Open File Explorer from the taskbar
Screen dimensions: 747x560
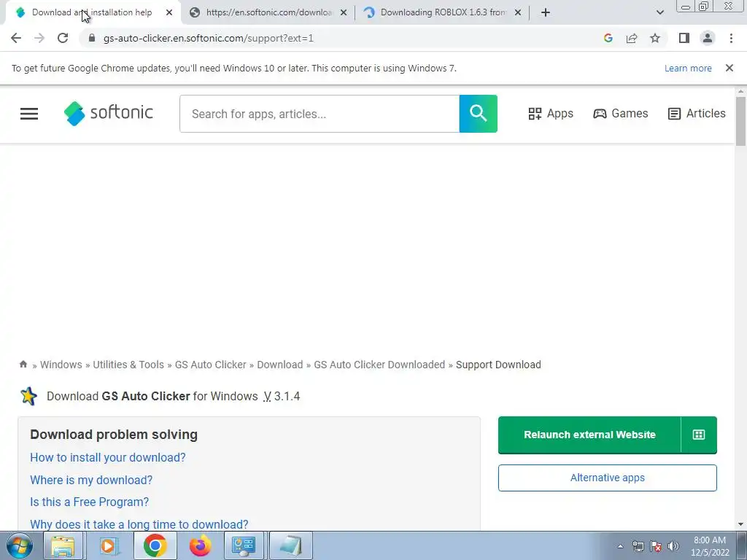click(63, 545)
